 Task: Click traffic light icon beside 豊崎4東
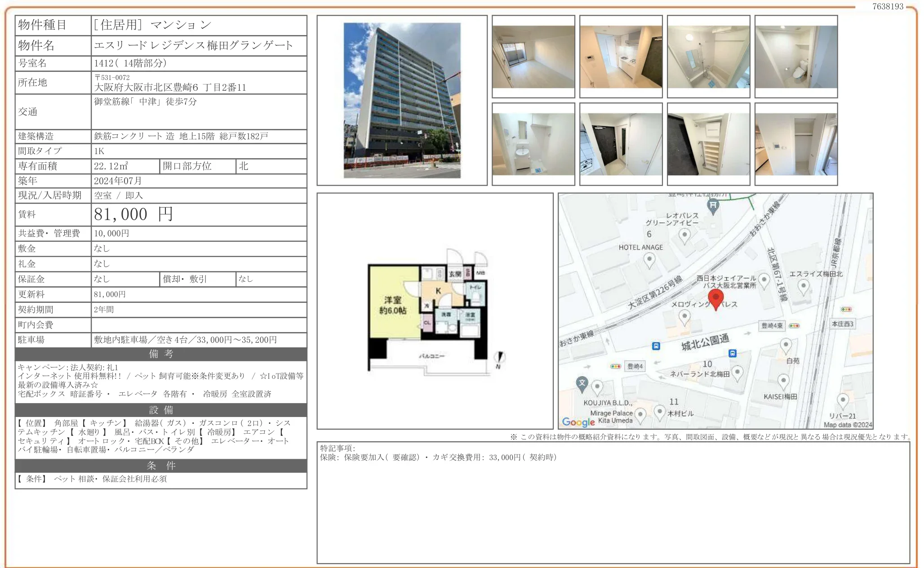[794, 326]
